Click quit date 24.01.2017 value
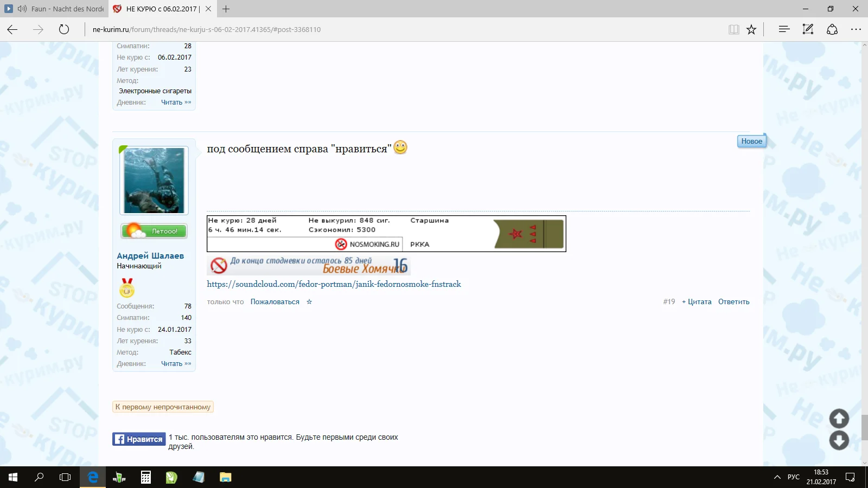This screenshot has height=488, width=868. [x=175, y=330]
